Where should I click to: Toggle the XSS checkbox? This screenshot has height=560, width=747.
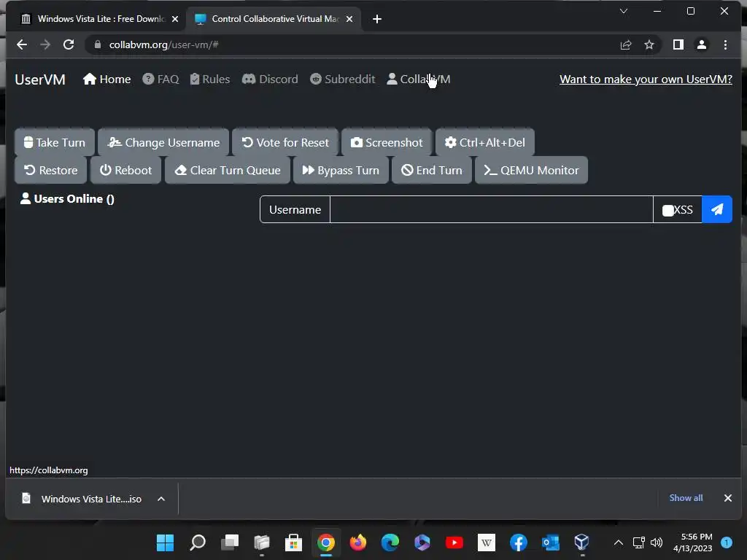point(668,211)
